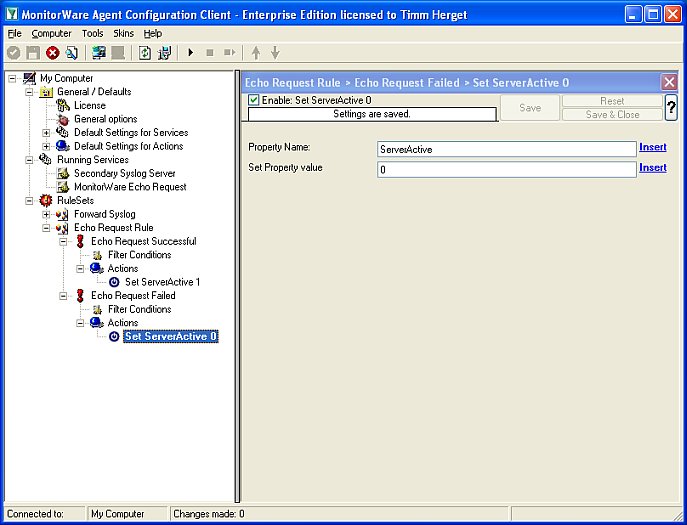Viewport: 687px width, 525px height.
Task: Start the service with the play icon
Action: tap(191, 53)
